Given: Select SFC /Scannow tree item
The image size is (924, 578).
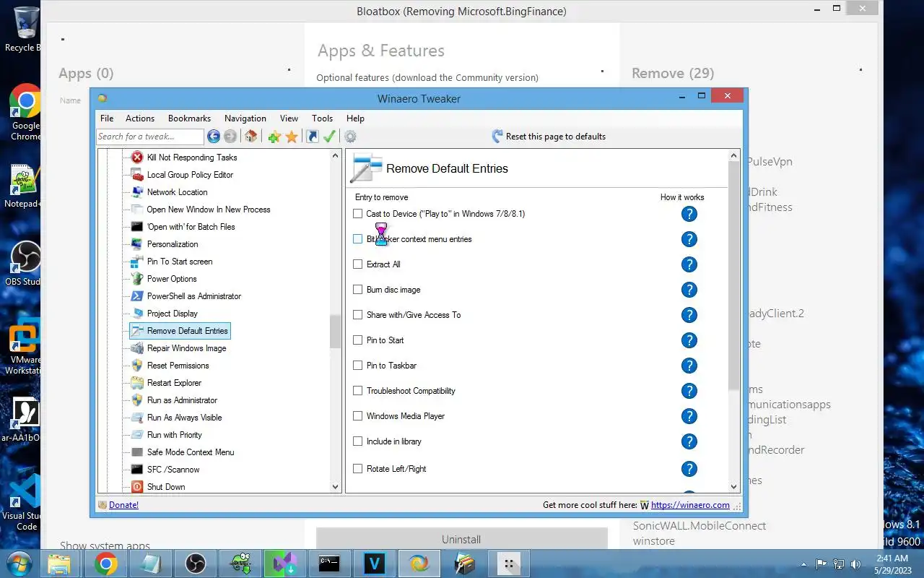Looking at the screenshot, I should [x=173, y=470].
